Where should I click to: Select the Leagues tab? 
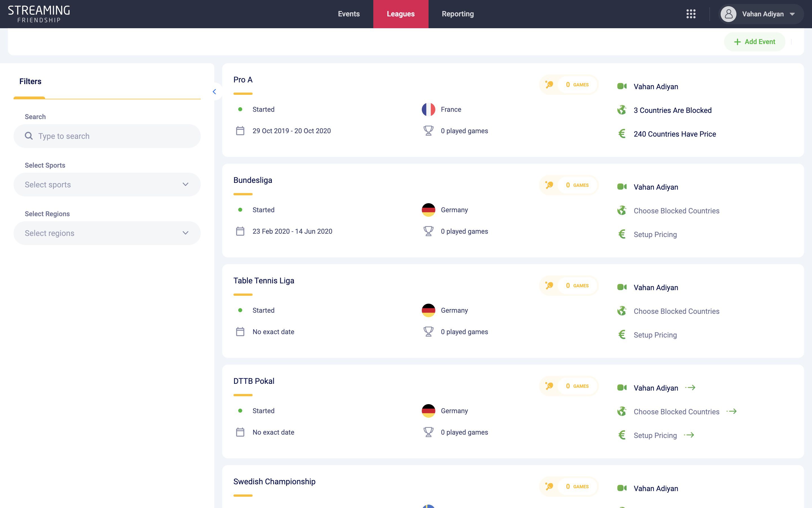coord(401,14)
